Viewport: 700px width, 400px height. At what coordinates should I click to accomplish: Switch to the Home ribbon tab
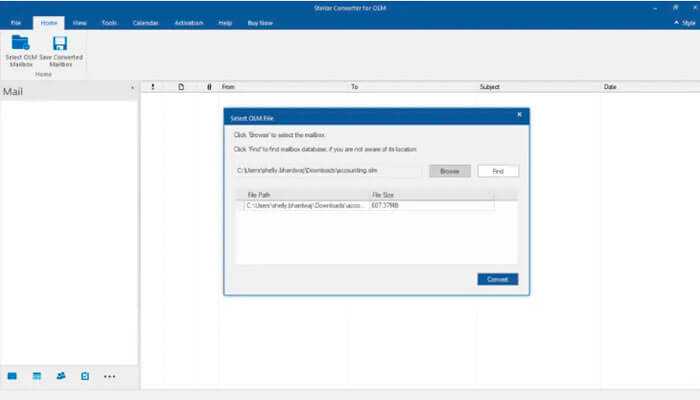pyautogui.click(x=49, y=23)
